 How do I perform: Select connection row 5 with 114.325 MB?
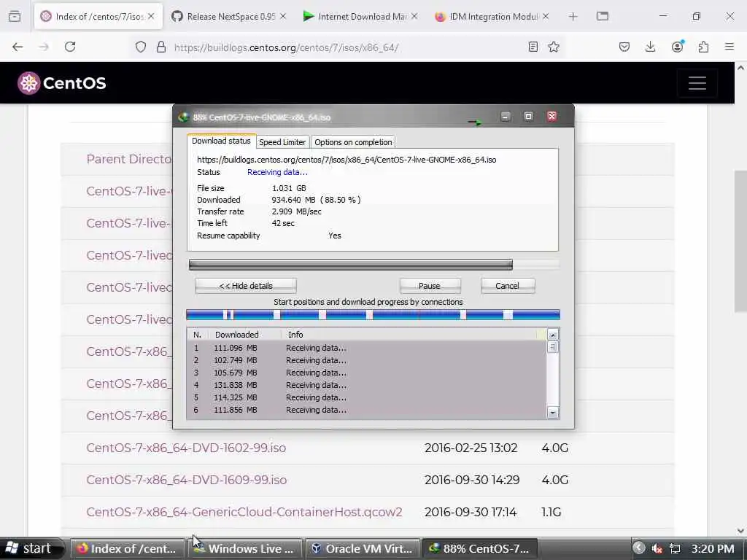tap(366, 397)
